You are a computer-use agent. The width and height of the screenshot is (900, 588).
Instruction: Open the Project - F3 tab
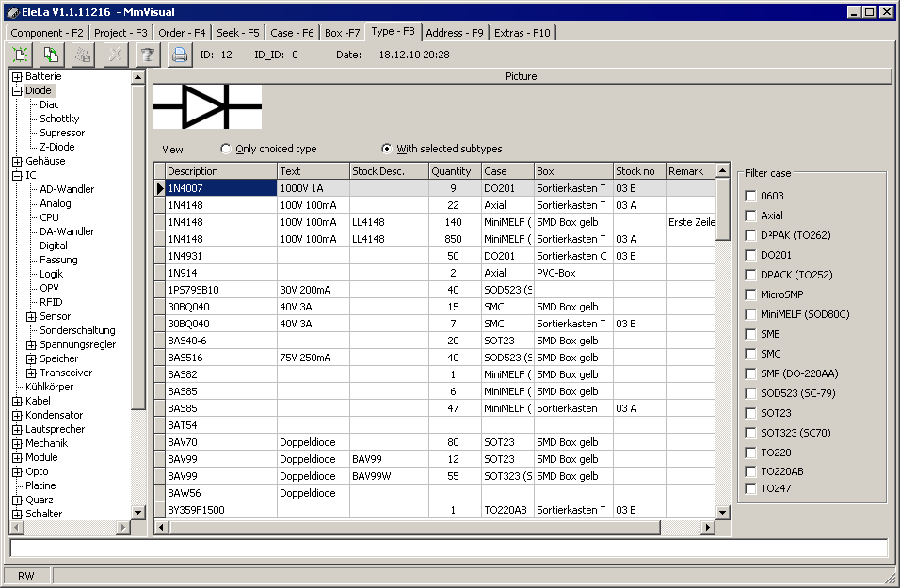coord(121,33)
